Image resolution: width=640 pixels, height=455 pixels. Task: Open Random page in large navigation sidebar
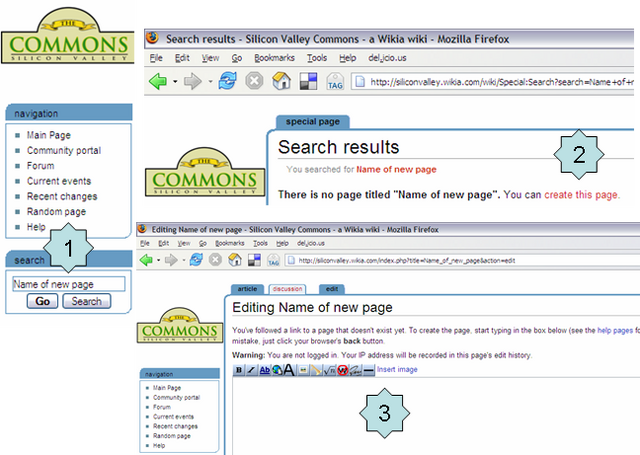point(56,212)
